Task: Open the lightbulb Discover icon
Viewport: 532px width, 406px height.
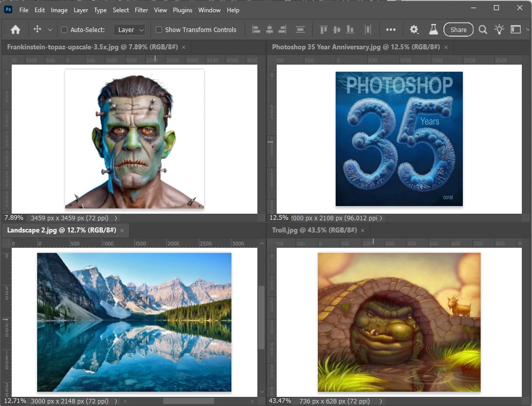Action: pyautogui.click(x=499, y=30)
